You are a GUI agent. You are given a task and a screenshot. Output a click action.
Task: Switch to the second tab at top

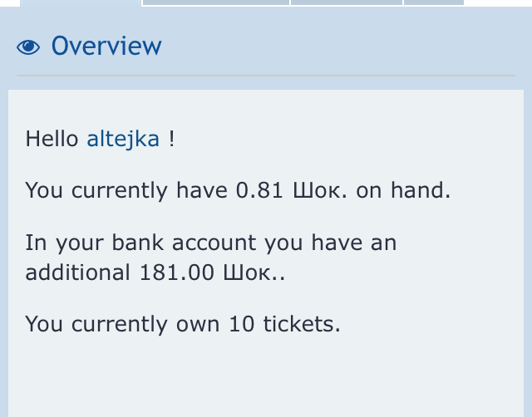pyautogui.click(x=216, y=2)
